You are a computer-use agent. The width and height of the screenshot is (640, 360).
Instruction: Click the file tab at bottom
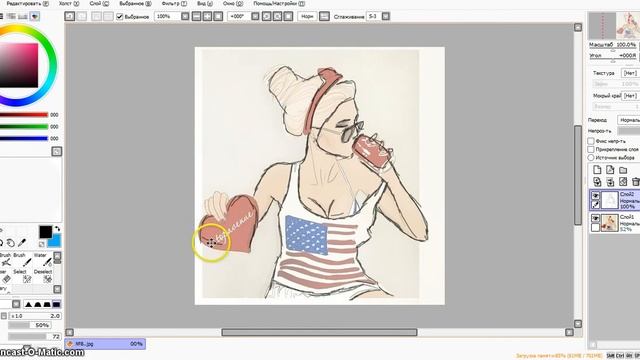[x=105, y=344]
